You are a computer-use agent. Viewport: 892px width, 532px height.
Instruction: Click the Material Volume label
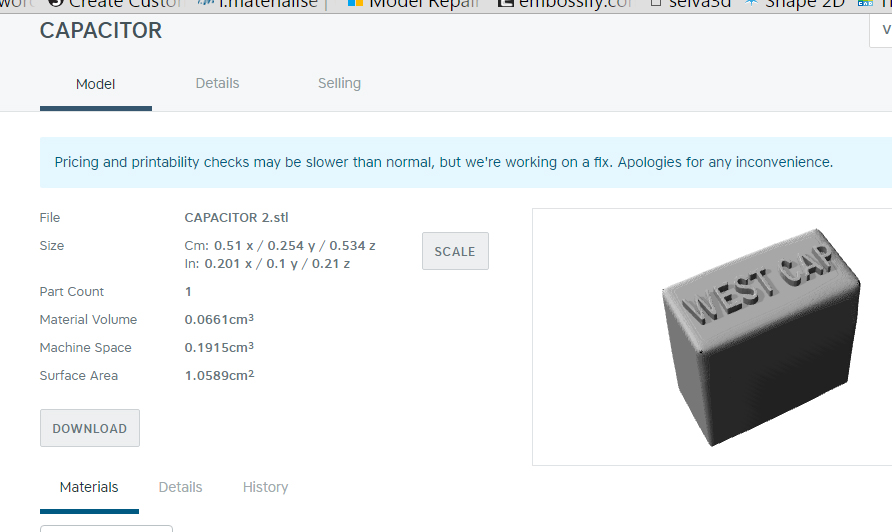(88, 319)
